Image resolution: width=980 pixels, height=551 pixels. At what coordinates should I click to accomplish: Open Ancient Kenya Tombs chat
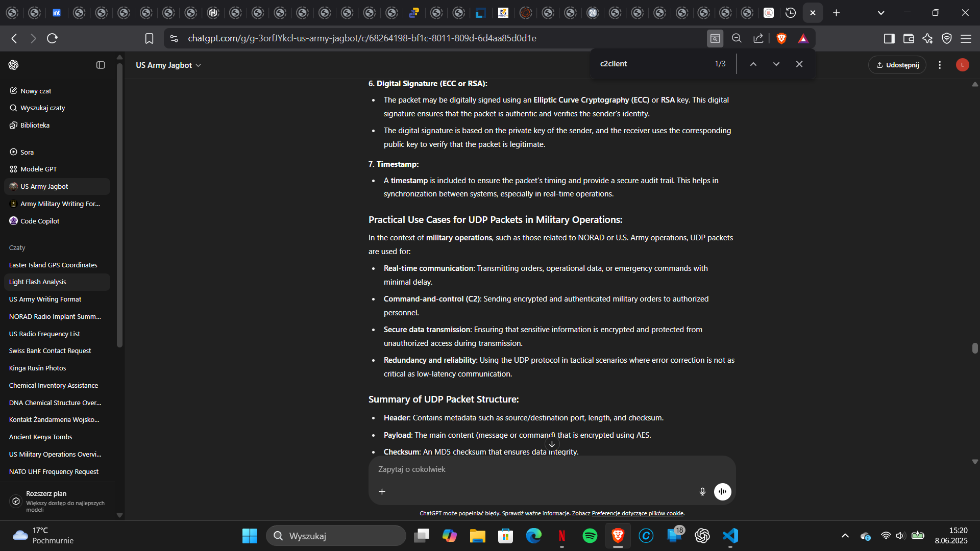tap(57, 437)
